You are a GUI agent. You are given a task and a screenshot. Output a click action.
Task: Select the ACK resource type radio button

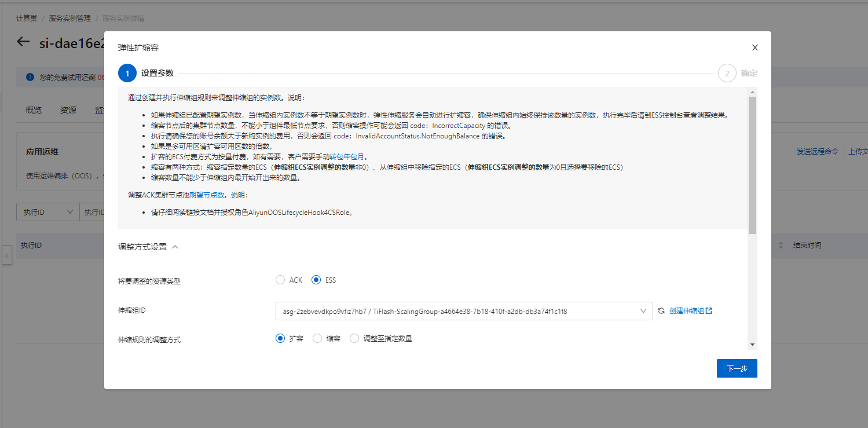click(x=280, y=280)
